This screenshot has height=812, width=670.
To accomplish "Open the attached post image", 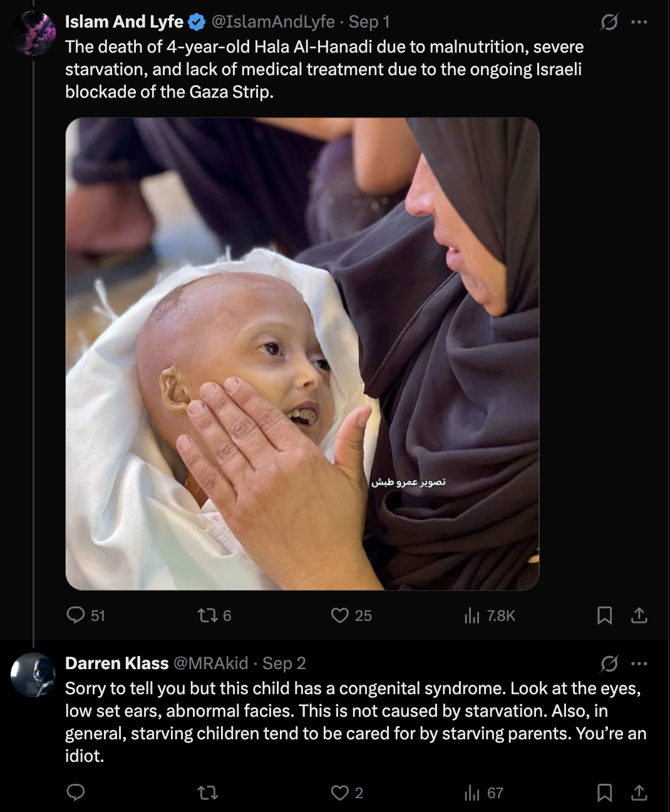I will pos(302,354).
